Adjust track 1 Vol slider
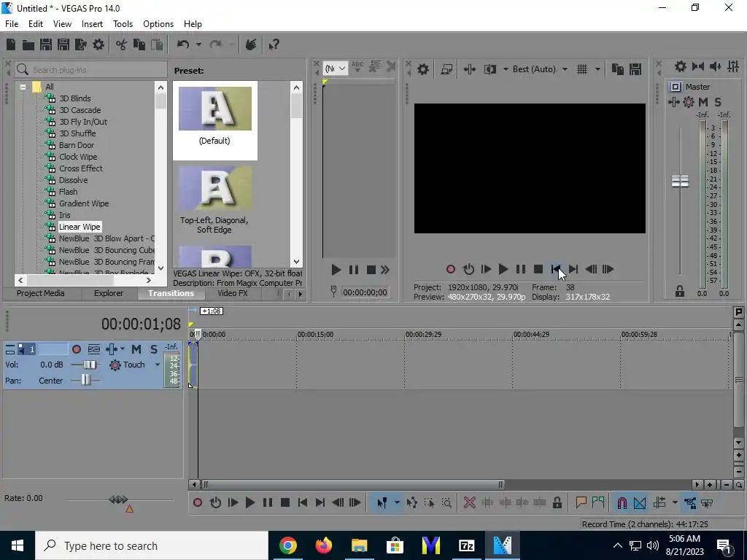Viewport: 747px width, 560px height. point(88,365)
